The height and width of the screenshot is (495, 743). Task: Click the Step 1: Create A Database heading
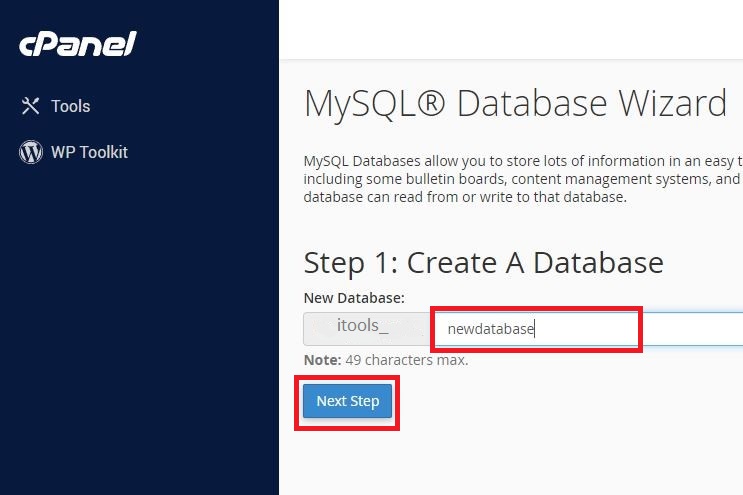tap(483, 262)
